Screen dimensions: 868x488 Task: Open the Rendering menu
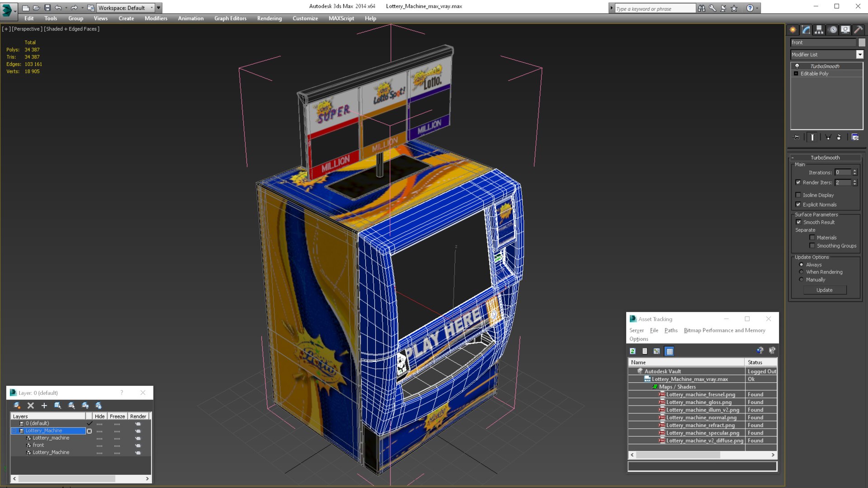(269, 19)
